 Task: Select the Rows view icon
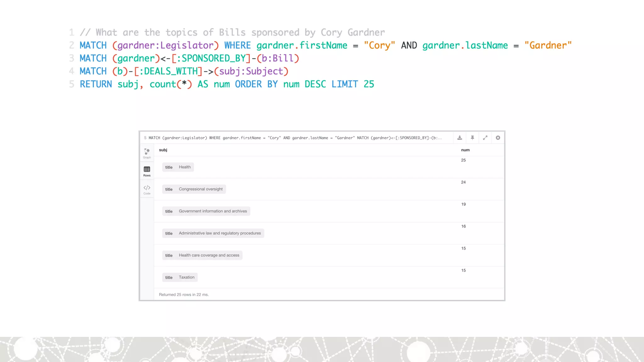point(147,171)
